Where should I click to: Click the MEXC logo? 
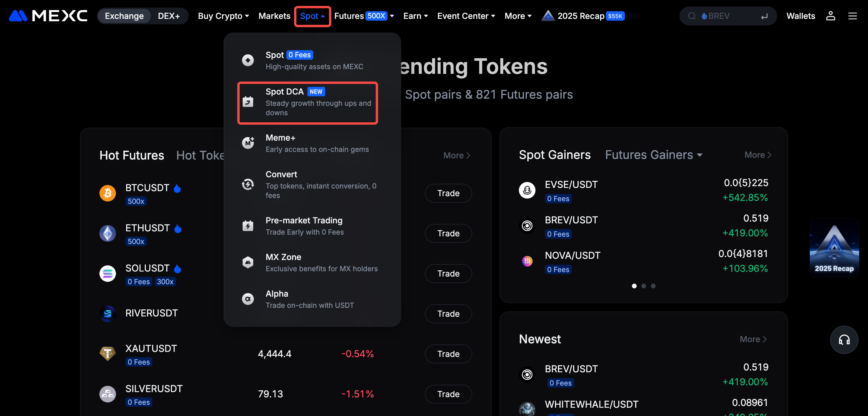coord(48,16)
